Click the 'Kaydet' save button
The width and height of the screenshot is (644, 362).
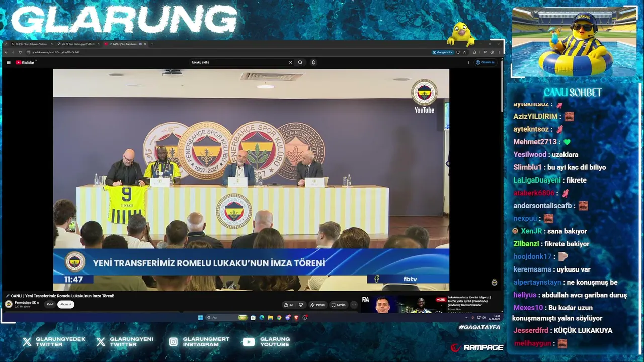(339, 305)
